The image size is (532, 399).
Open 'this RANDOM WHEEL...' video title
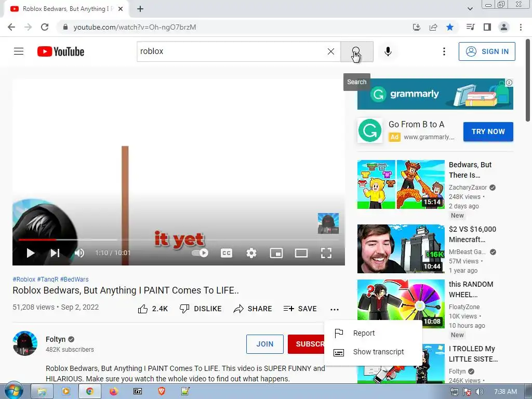point(471,289)
